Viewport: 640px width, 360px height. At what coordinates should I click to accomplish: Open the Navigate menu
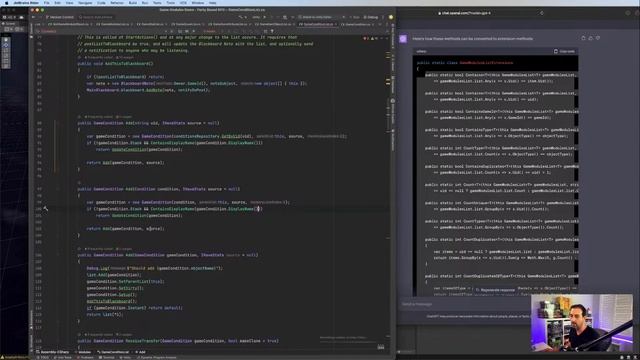[85, 3]
